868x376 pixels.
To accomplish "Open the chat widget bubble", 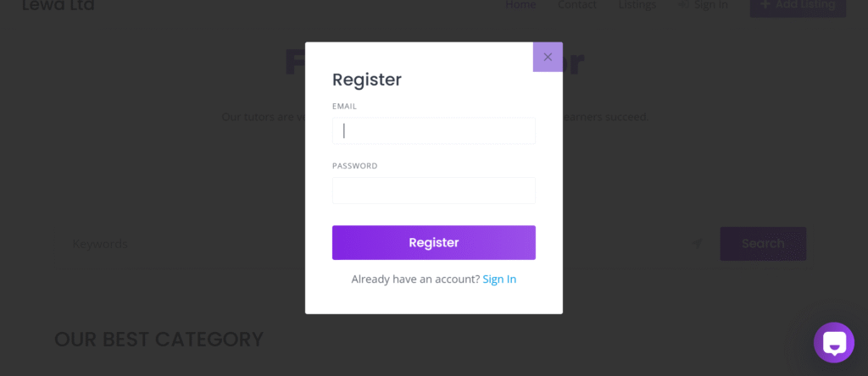I will point(833,343).
